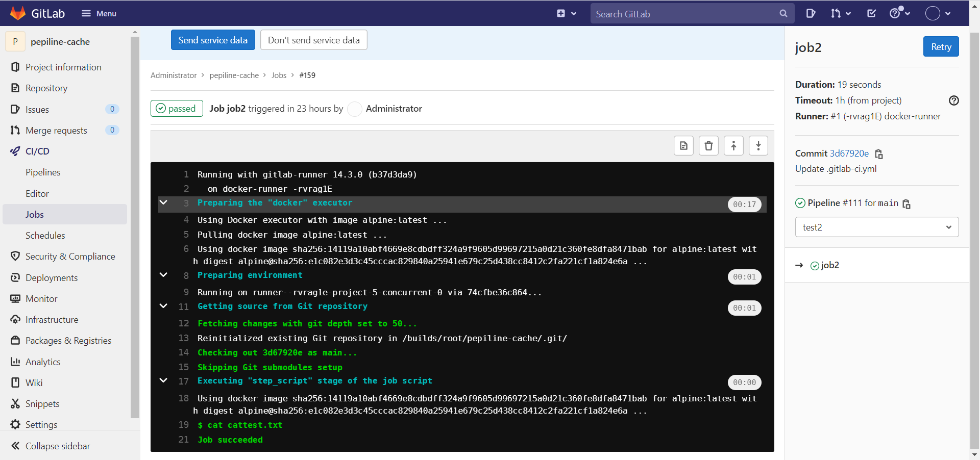Click the Security & Compliance shield icon
Screen dimensions: 980x460
click(15, 256)
